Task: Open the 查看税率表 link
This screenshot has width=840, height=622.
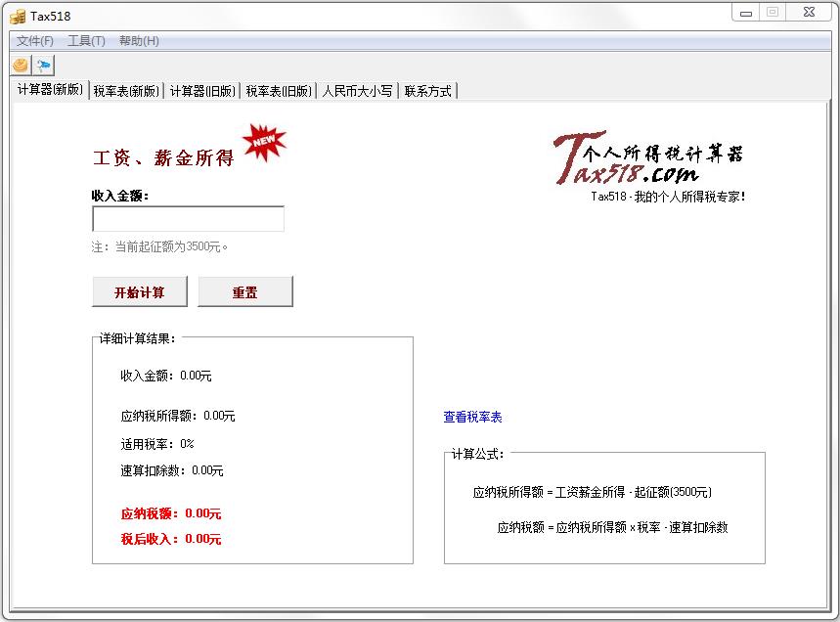Action: coord(472,417)
